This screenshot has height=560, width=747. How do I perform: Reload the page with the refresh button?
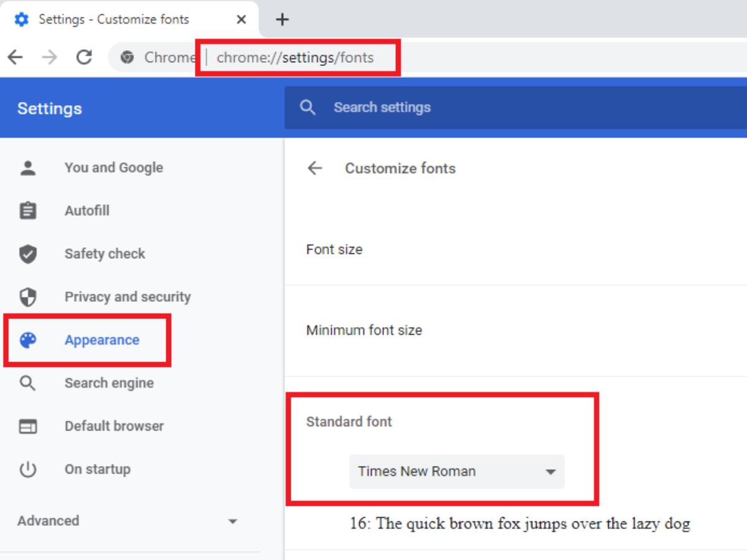(84, 57)
